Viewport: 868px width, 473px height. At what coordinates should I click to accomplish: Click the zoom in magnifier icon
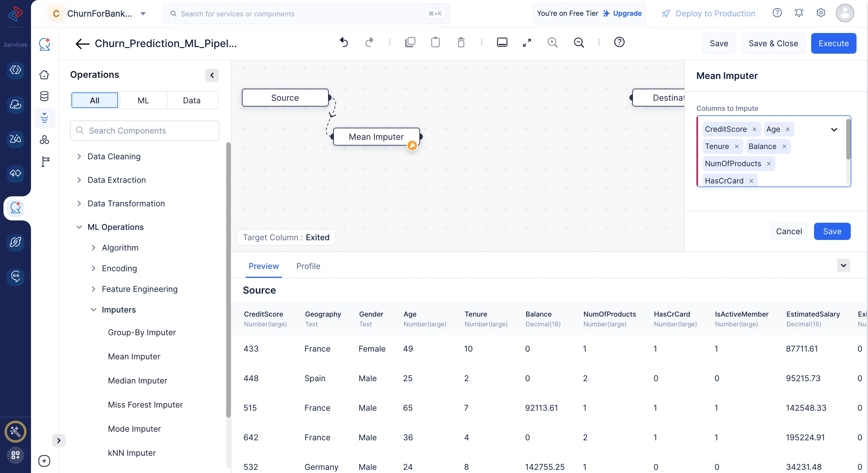pos(552,42)
